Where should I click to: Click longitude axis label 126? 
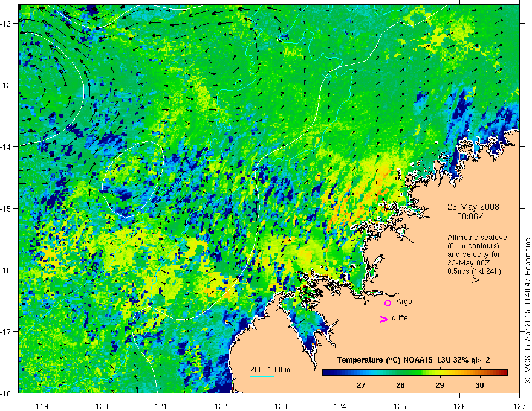pos(459,406)
